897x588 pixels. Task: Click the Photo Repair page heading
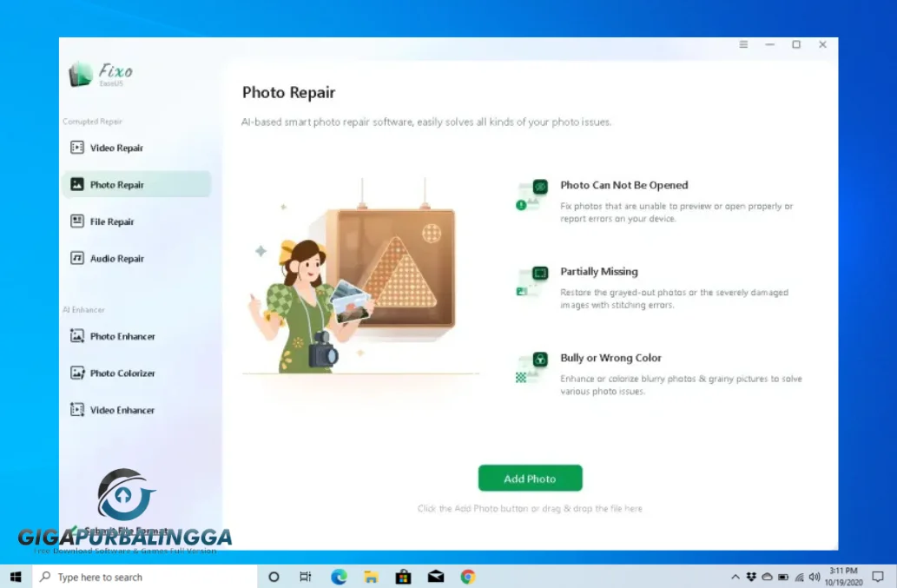288,92
